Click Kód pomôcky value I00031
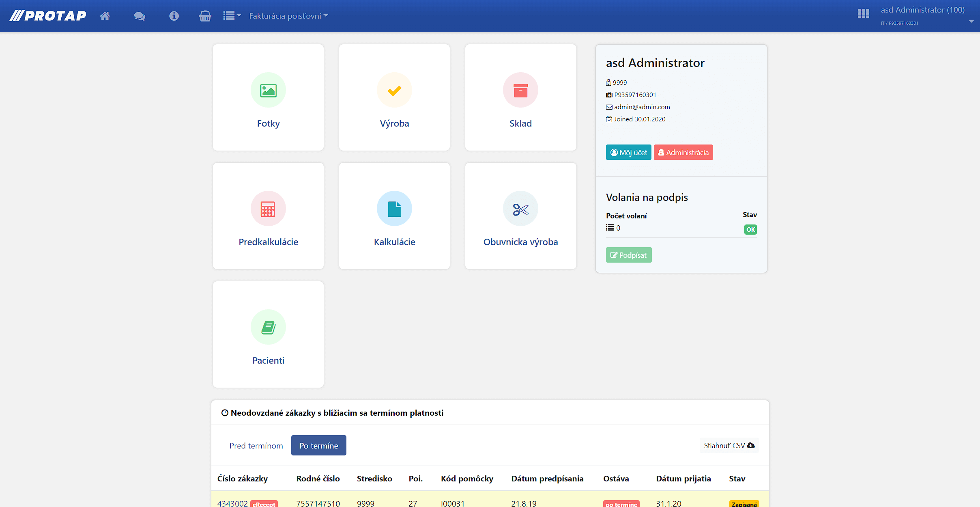This screenshot has height=507, width=980. pyautogui.click(x=453, y=503)
